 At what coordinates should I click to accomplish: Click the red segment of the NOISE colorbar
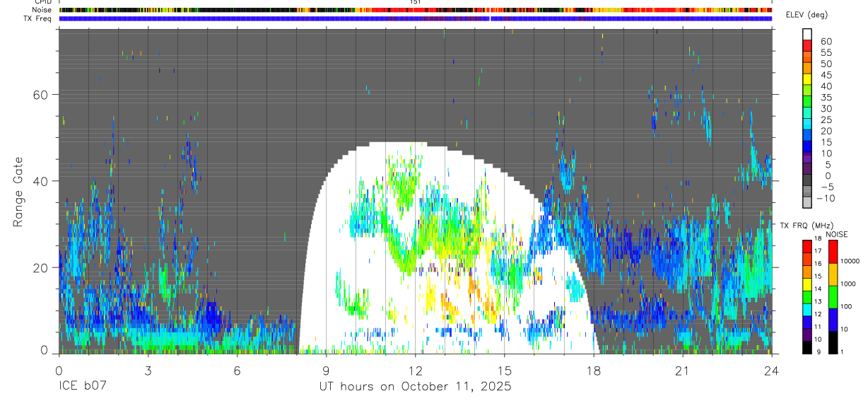click(x=833, y=251)
